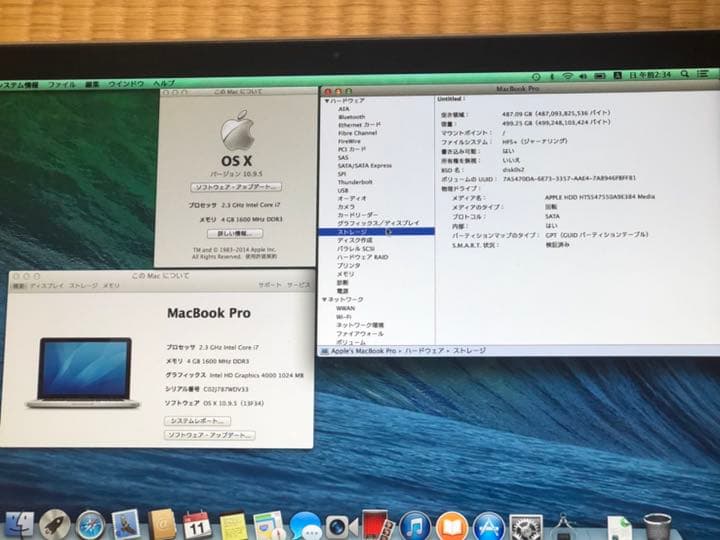Collapse ハードウェア section triangle
This screenshot has height=540, width=720.
point(327,101)
